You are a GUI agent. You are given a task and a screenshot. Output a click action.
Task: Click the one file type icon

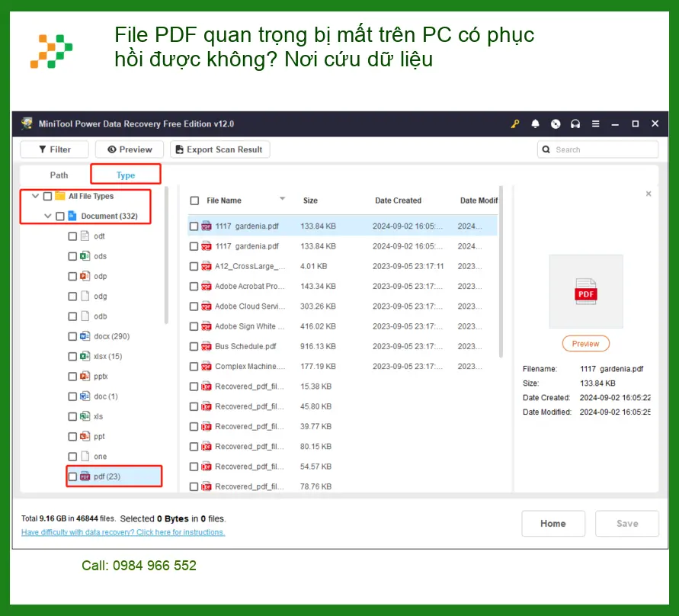tap(85, 456)
